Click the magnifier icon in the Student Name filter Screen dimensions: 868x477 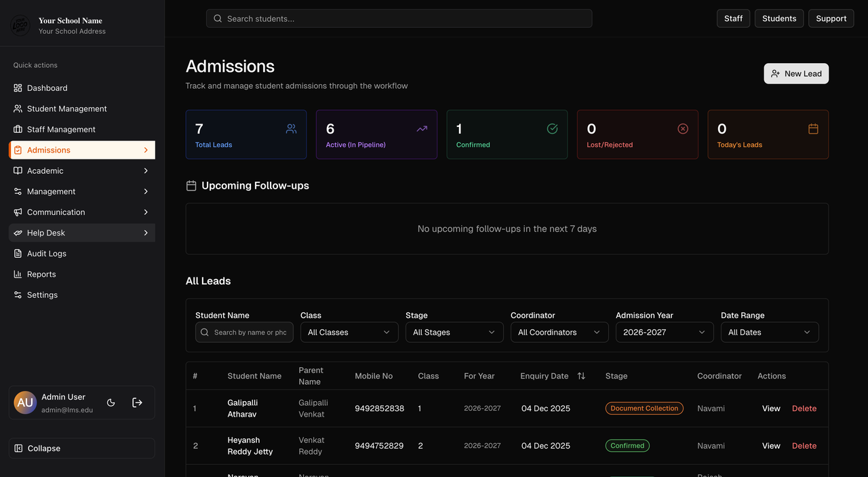tap(205, 332)
